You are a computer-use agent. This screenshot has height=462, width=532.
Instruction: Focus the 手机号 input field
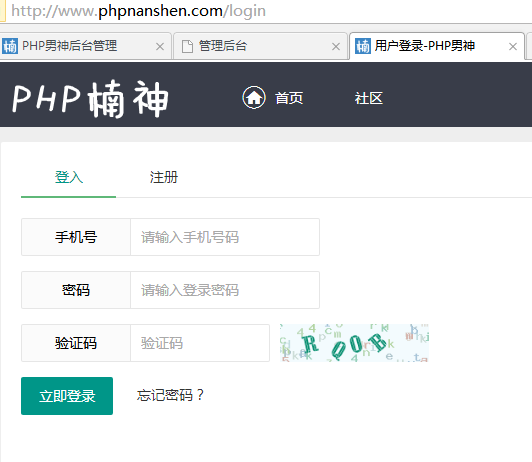pos(225,237)
